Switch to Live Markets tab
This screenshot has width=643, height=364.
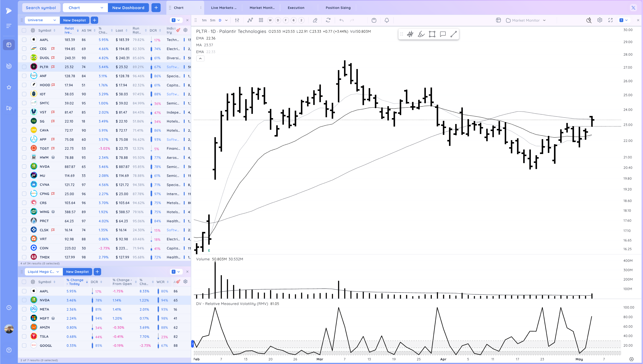coord(224,8)
